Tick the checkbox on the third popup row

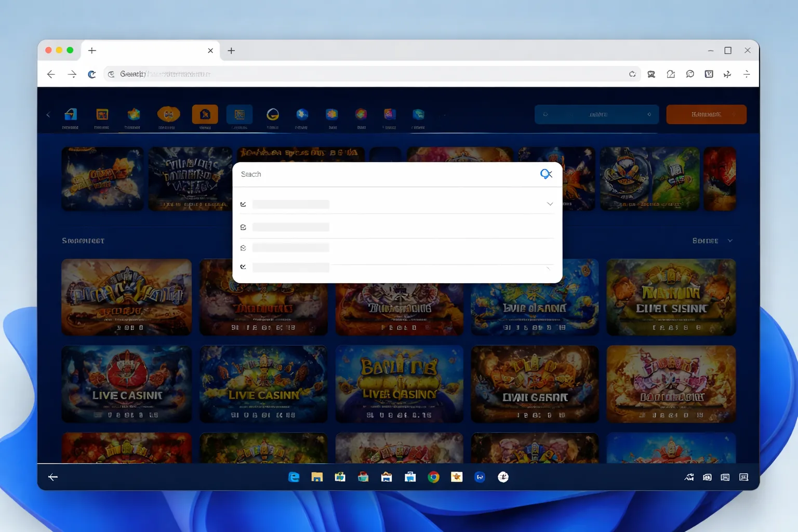243,248
